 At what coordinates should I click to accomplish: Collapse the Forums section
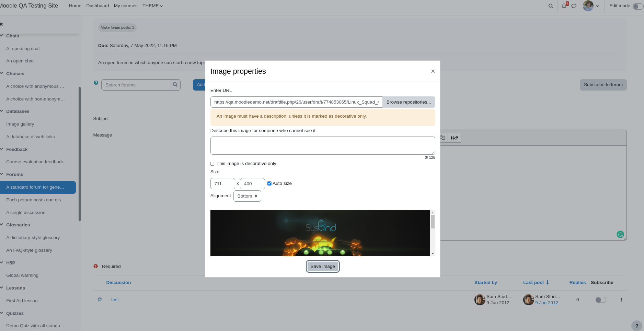[2, 174]
